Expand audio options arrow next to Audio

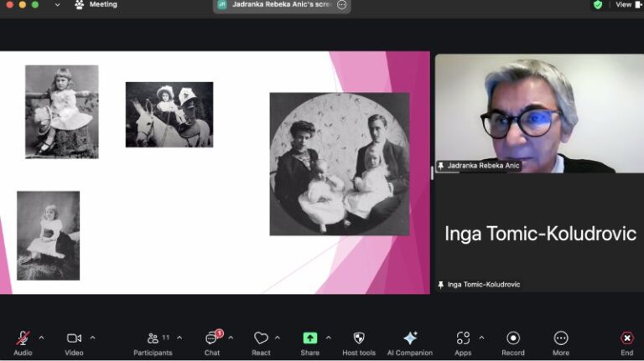[x=41, y=338]
